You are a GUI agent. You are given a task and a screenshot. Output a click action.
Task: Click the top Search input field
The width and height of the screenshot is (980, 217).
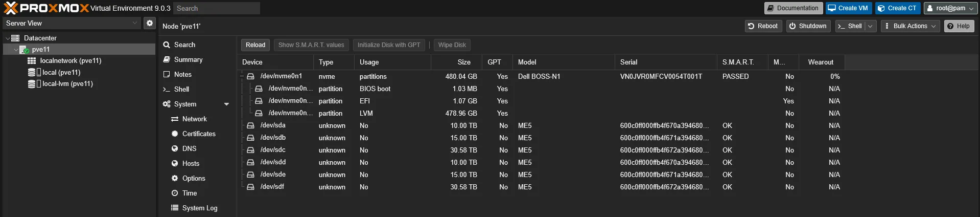pos(216,8)
